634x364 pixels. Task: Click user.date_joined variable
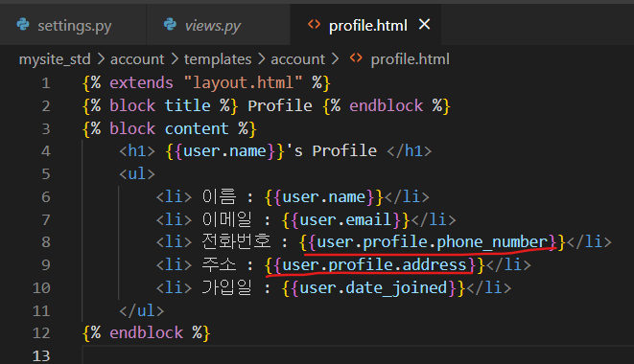374,288
